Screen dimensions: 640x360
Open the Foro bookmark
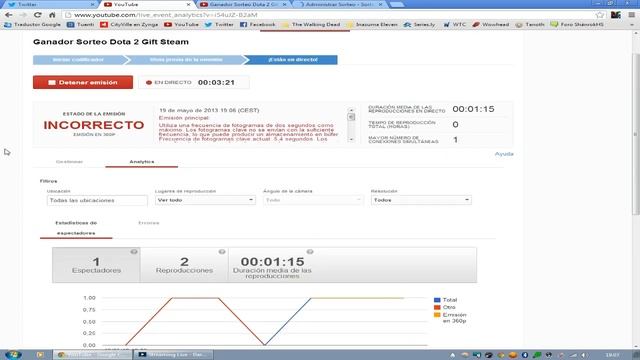[x=577, y=24]
